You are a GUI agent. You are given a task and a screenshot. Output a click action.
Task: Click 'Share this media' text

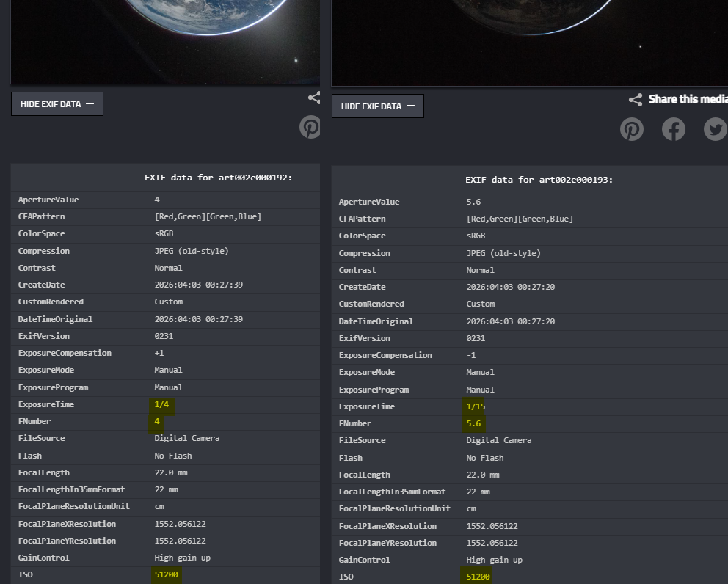pos(688,99)
